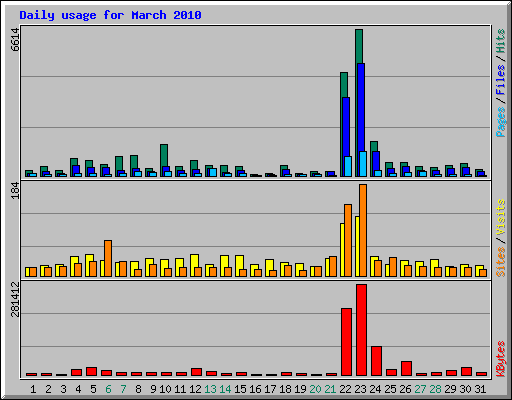Click day label 23 on axis

[x=360, y=389]
